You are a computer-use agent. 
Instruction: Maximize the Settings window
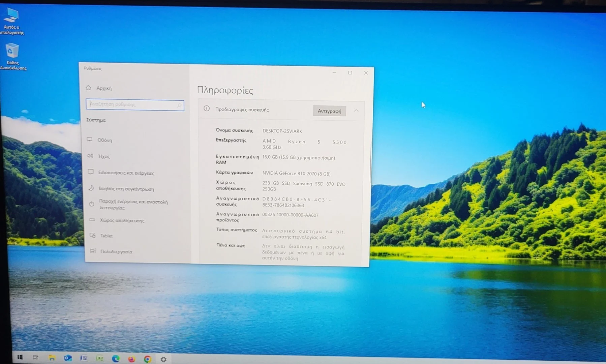(350, 72)
